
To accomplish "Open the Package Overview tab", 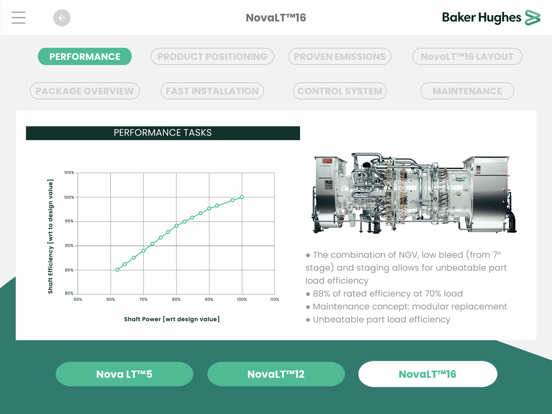I will (x=85, y=91).
